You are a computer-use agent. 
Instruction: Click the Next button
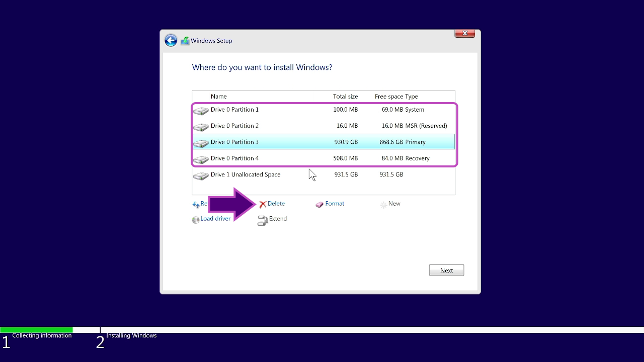click(446, 270)
